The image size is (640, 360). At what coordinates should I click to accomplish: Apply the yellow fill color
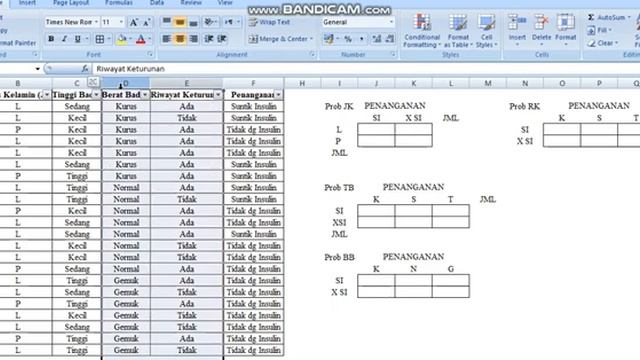pos(121,39)
